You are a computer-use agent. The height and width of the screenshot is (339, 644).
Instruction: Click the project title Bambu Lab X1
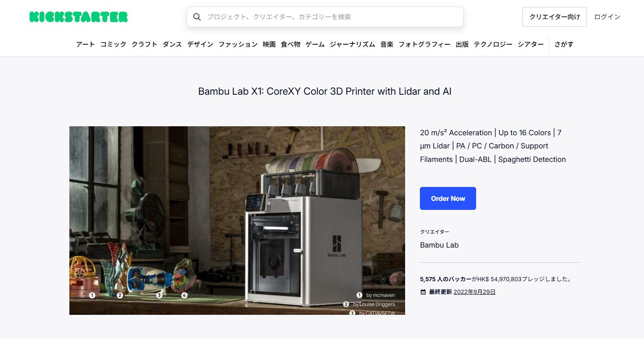[325, 91]
